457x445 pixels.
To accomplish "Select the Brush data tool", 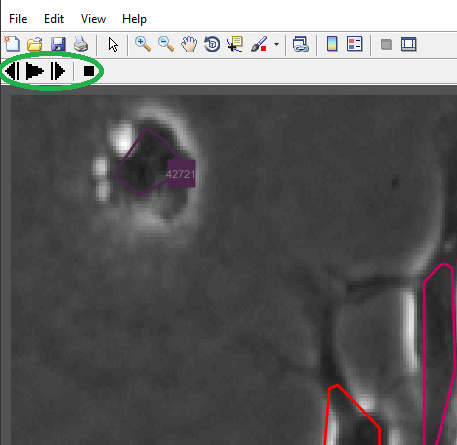I will point(259,44).
